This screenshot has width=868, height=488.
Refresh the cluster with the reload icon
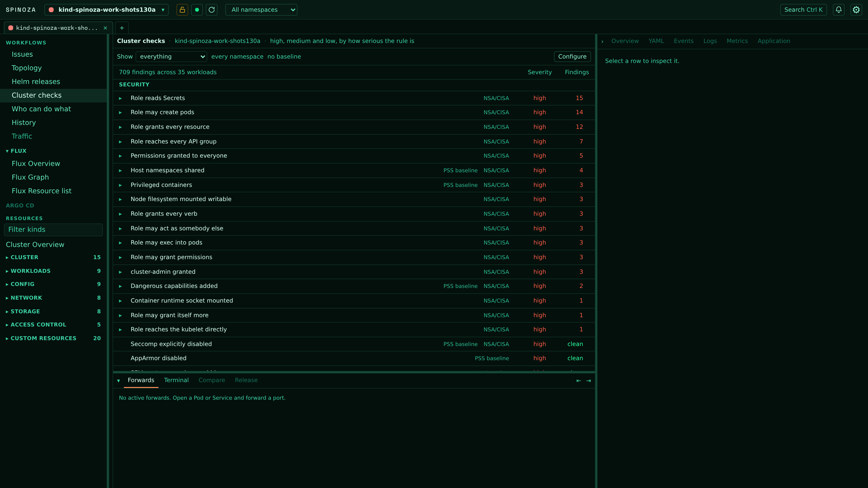(x=212, y=10)
